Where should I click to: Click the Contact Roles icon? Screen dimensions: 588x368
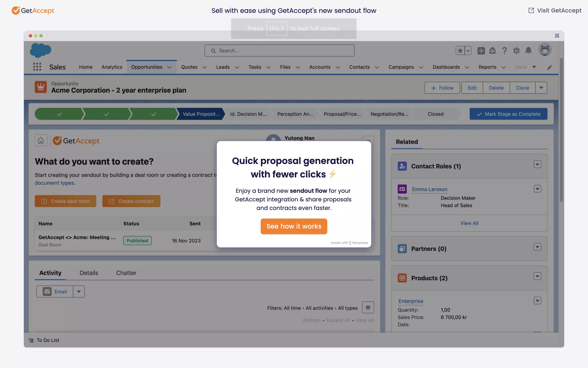point(402,166)
